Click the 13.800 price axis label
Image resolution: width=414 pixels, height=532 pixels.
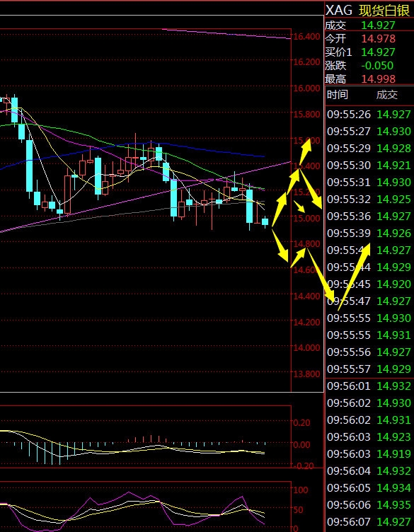click(x=306, y=374)
